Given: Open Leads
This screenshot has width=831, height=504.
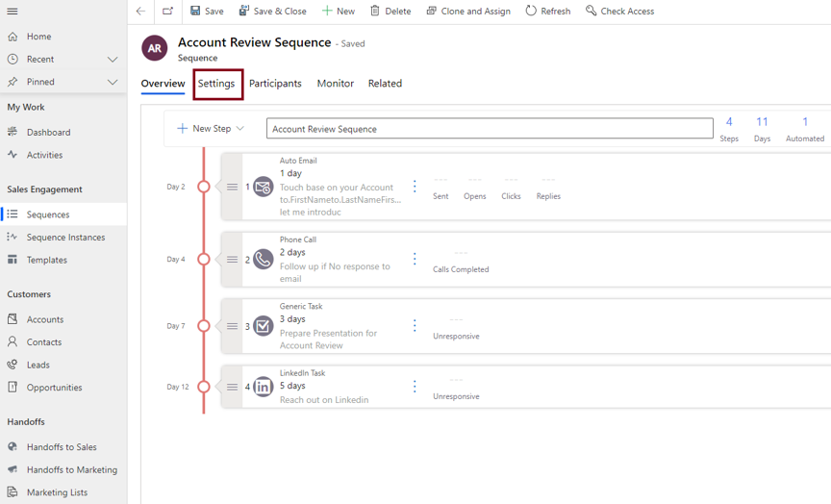Looking at the screenshot, I should coord(38,365).
